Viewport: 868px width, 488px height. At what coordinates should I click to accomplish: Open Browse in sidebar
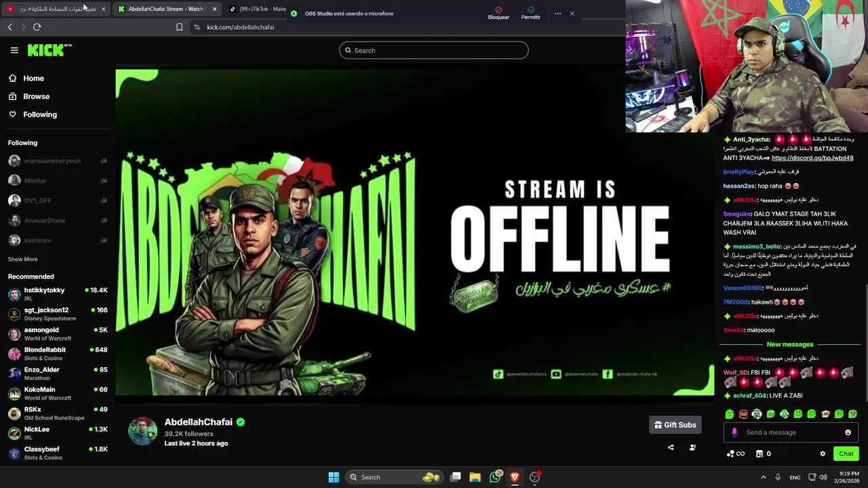coord(29,96)
